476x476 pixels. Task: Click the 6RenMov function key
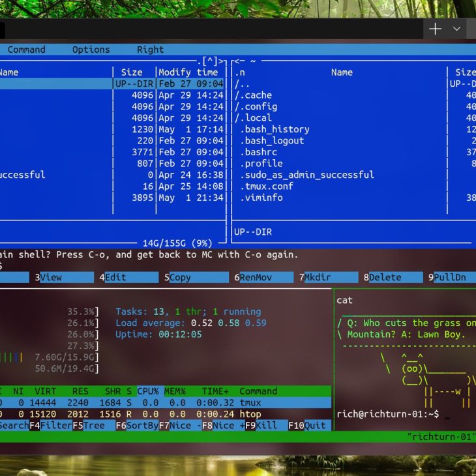tap(264, 278)
